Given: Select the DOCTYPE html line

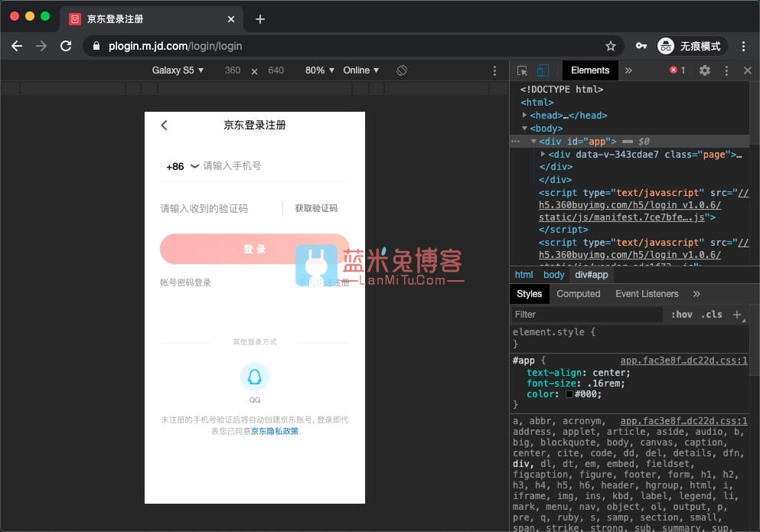Looking at the screenshot, I should click(562, 90).
